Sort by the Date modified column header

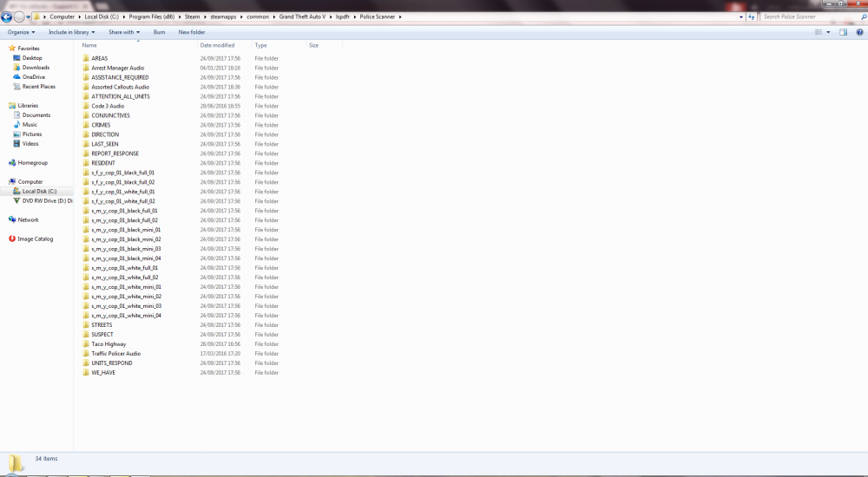[217, 45]
